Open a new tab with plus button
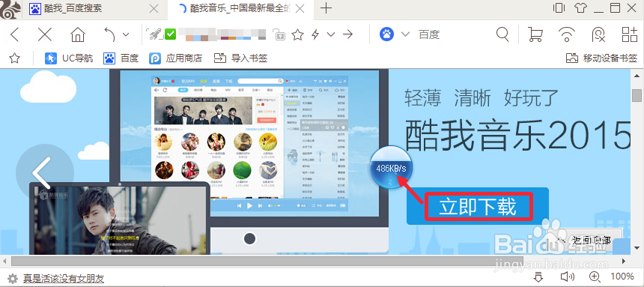The width and height of the screenshot is (644, 287). pos(326,8)
